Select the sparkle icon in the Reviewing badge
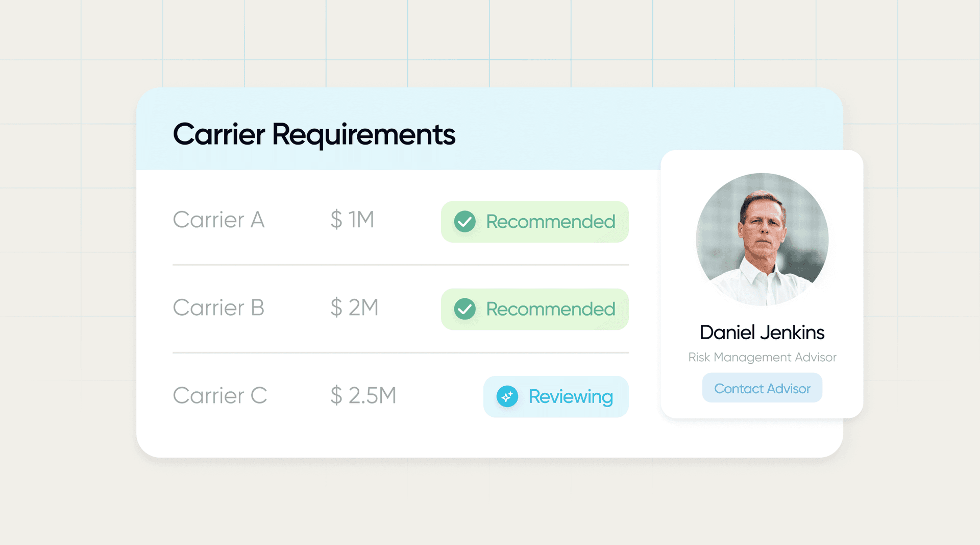The width and height of the screenshot is (980, 545). coord(507,396)
